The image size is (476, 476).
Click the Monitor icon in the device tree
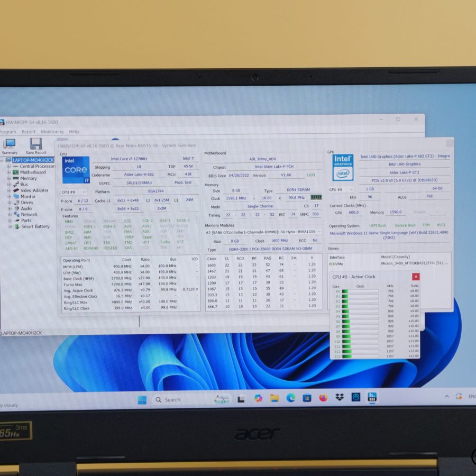16,196
